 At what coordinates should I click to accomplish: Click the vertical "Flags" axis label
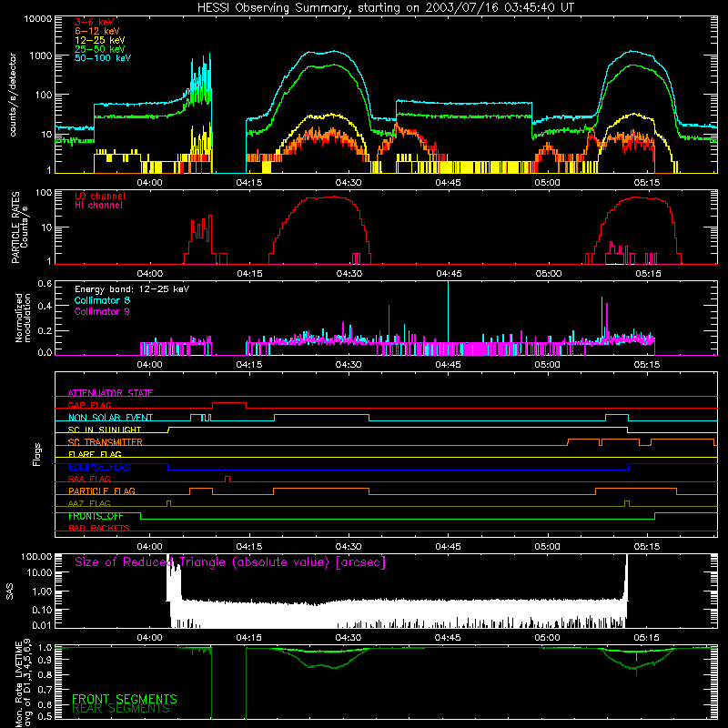pos(37,454)
